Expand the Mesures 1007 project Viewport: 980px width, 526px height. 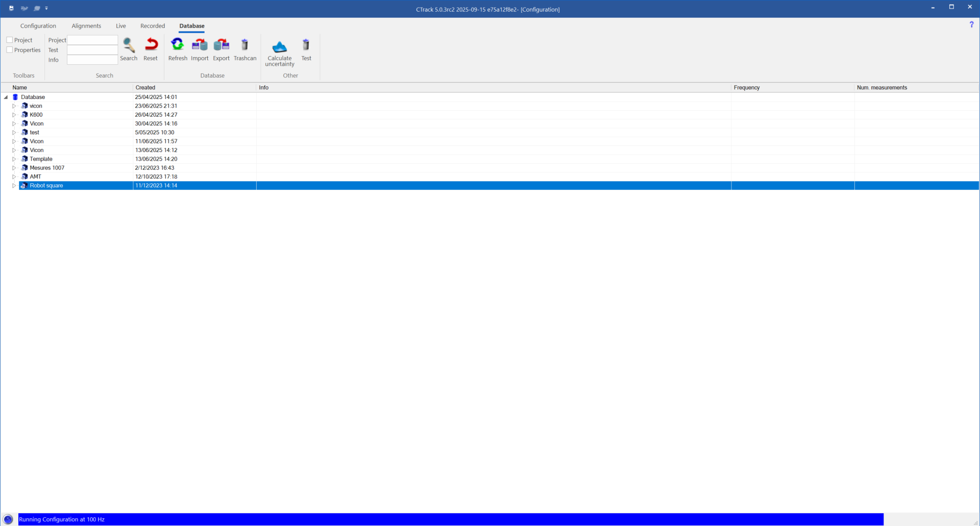[x=14, y=168]
